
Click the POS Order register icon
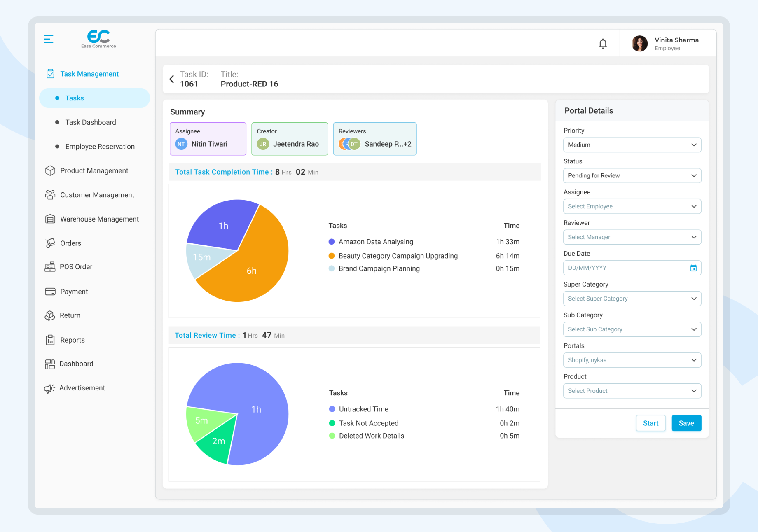coord(50,267)
